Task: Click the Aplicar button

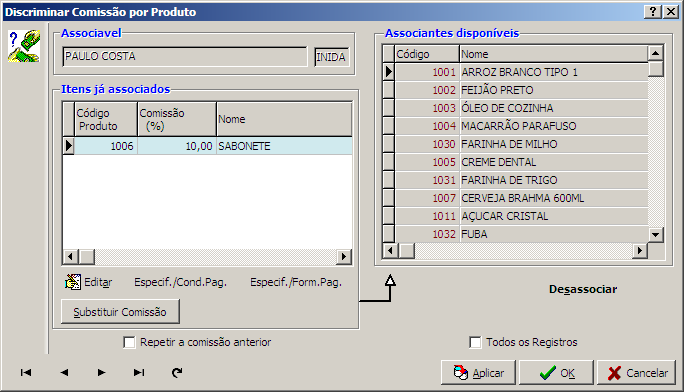Action: (479, 373)
